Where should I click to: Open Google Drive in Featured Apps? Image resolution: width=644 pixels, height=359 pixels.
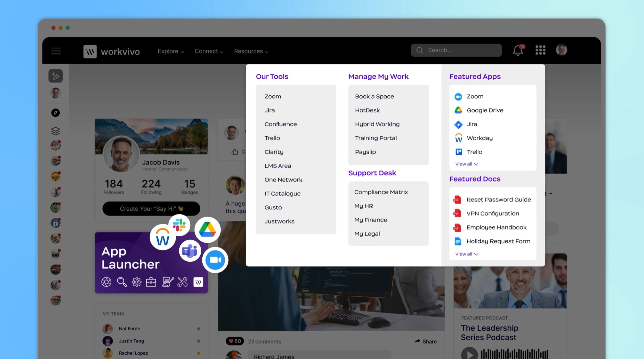pos(485,110)
